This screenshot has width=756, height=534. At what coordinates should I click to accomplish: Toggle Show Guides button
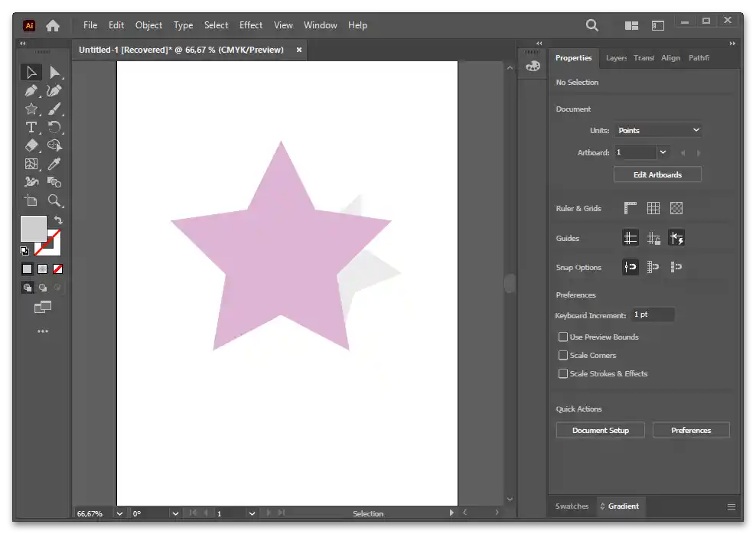631,238
